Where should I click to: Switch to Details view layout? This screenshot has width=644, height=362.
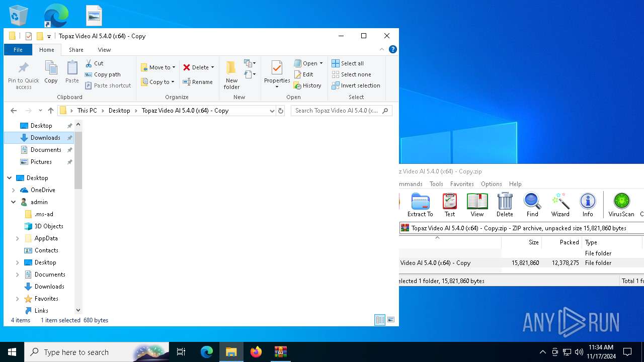[x=380, y=320]
